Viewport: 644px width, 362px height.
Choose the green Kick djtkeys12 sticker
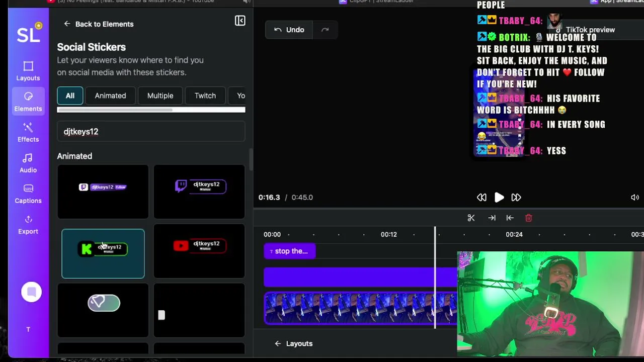pos(103,253)
